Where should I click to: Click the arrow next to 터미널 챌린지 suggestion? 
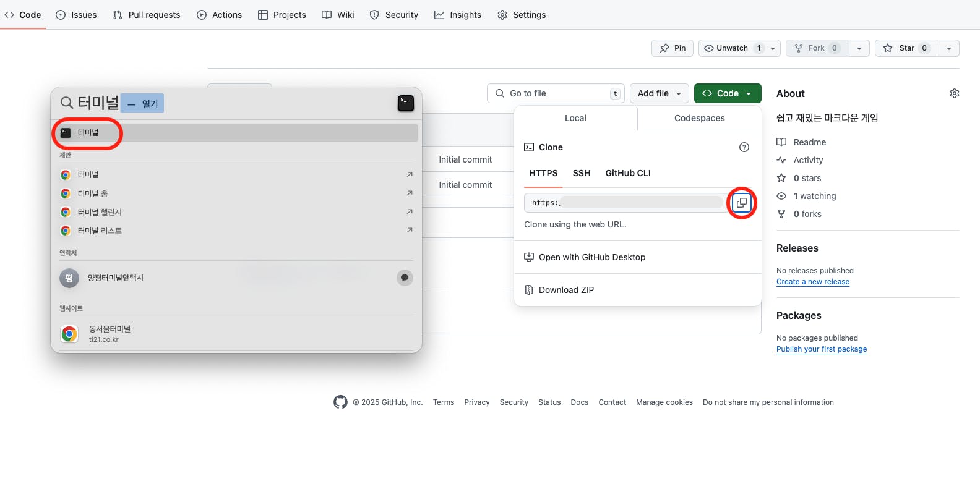[410, 212]
